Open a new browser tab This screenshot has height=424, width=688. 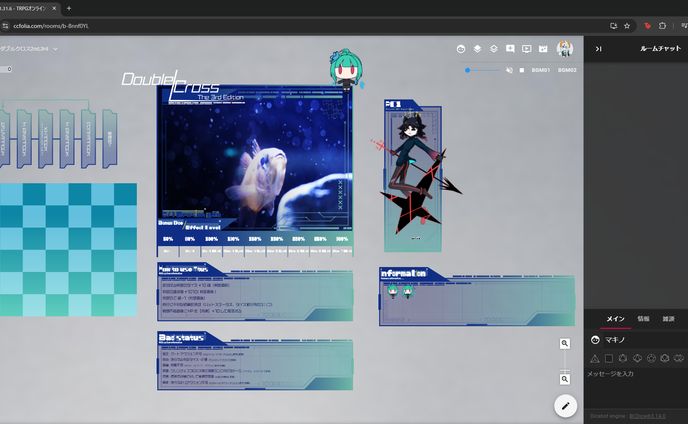pyautogui.click(x=69, y=8)
